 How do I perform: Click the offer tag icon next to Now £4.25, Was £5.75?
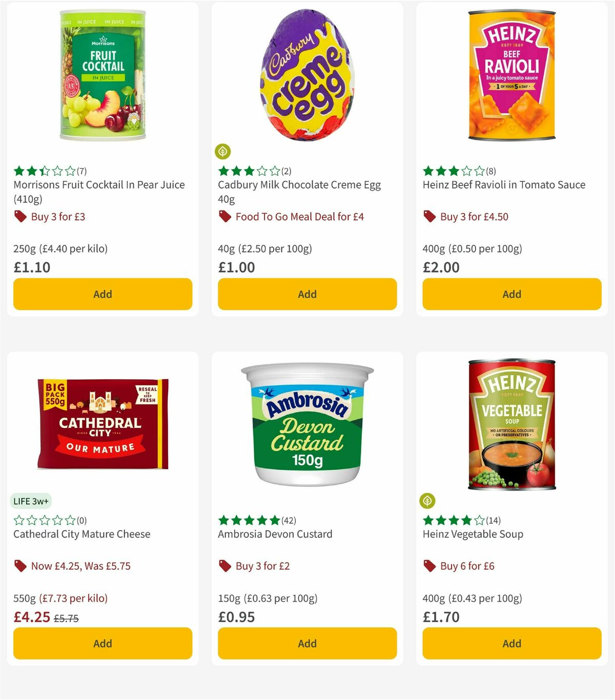click(x=20, y=566)
